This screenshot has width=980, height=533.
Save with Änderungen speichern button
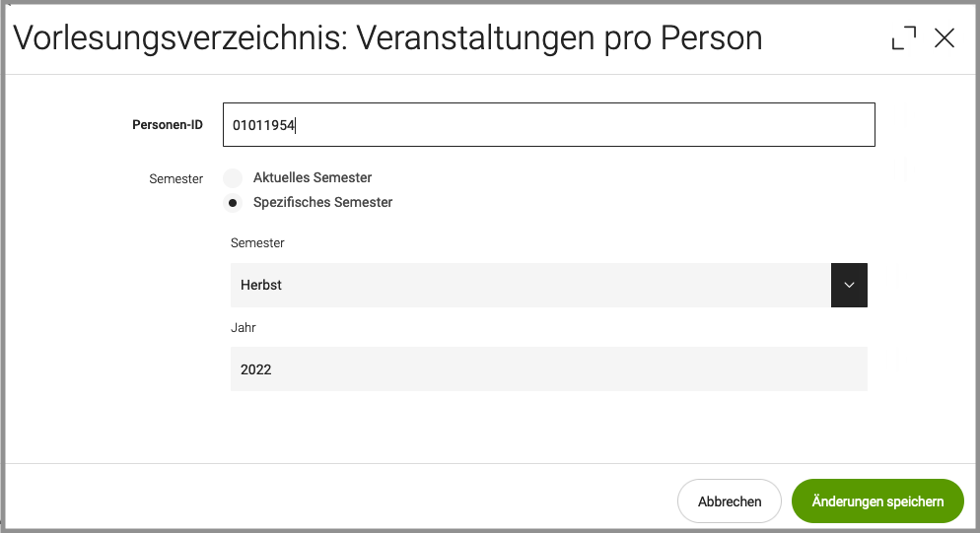(x=876, y=501)
